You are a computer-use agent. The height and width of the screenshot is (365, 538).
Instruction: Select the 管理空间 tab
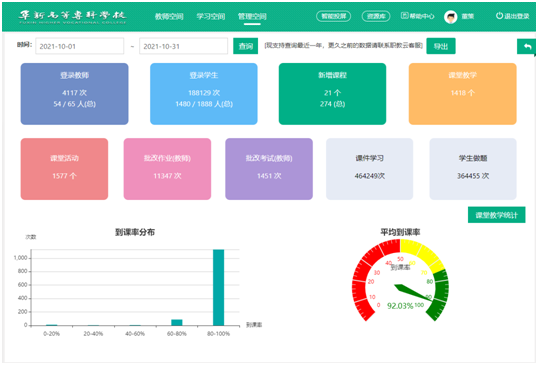[252, 16]
